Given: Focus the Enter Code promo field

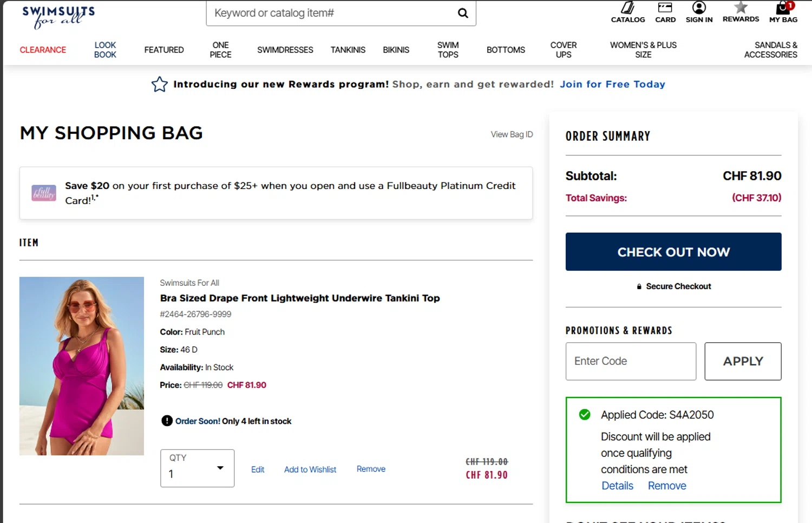Looking at the screenshot, I should [631, 361].
